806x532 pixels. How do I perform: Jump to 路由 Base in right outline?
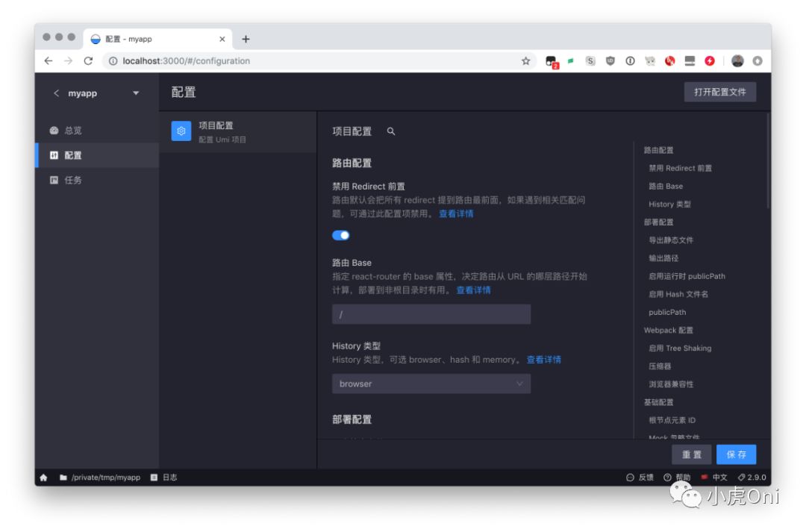pyautogui.click(x=666, y=186)
